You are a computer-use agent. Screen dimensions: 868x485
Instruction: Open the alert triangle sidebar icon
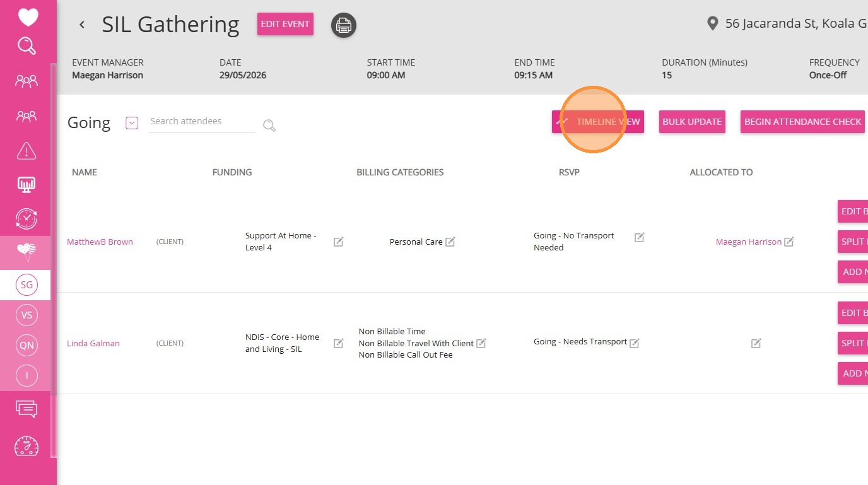pos(26,151)
